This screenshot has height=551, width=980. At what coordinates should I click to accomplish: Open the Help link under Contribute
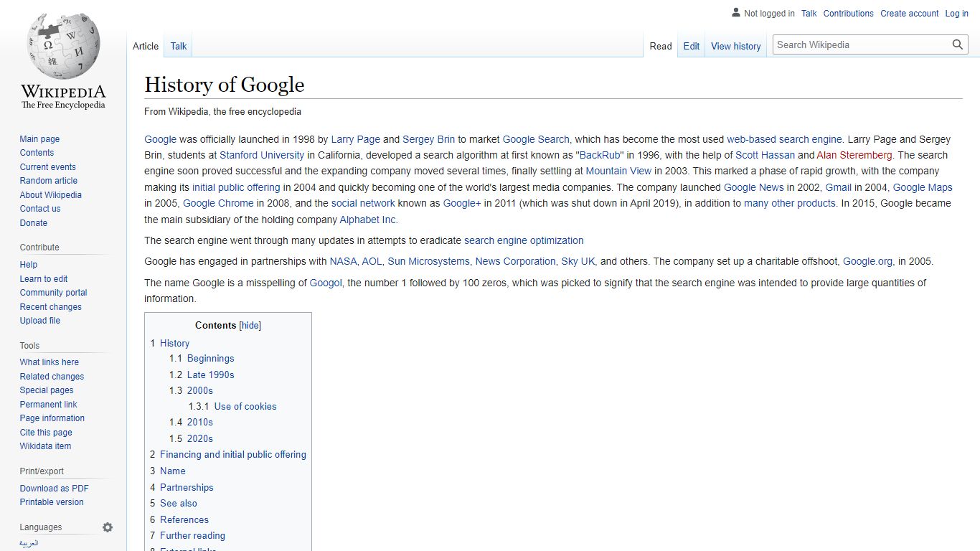pyautogui.click(x=29, y=265)
